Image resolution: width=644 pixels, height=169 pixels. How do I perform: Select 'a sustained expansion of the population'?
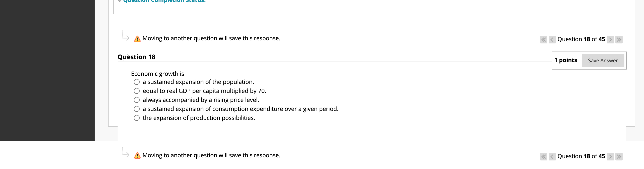[x=137, y=82]
